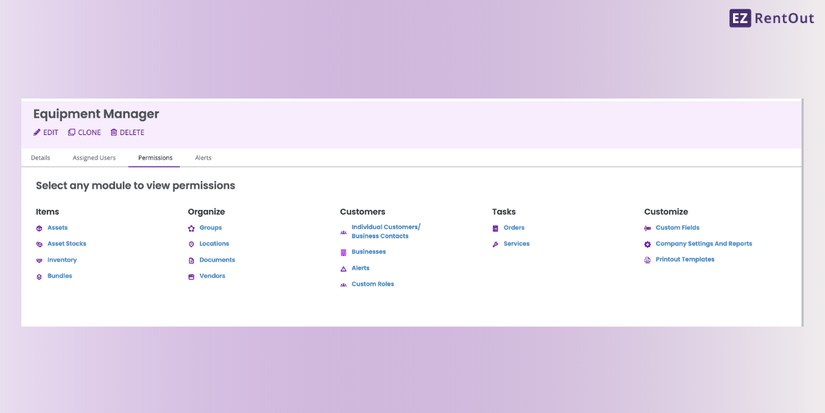Viewport: 825px width, 413px height.
Task: Click the Orders icon under Tasks
Action: (495, 228)
